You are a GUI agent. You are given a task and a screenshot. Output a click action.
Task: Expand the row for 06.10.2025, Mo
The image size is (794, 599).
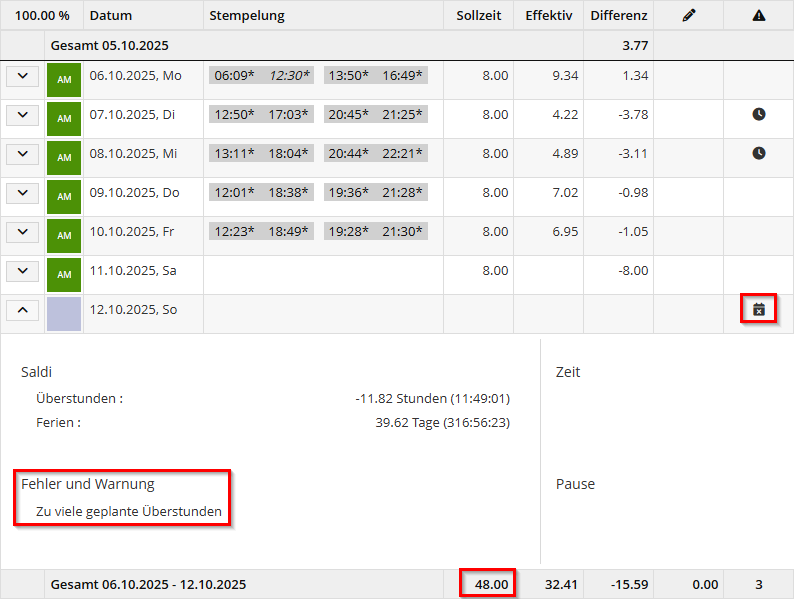tap(22, 76)
